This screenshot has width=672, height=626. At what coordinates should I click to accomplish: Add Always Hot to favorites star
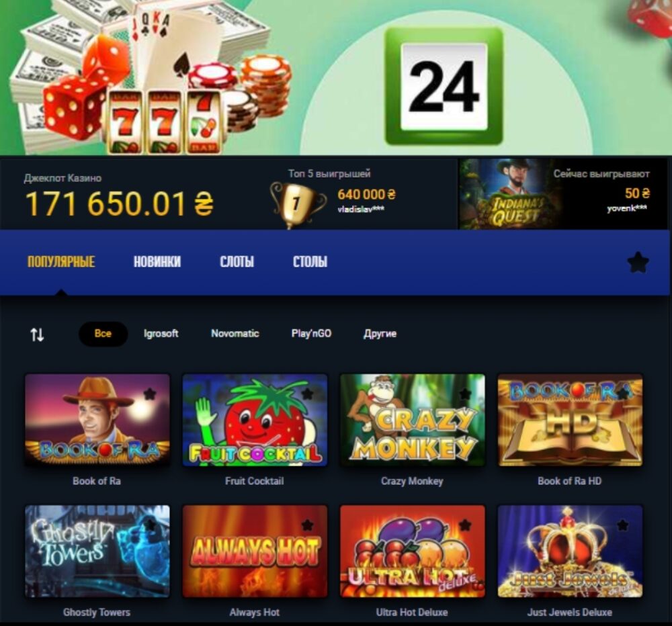click(307, 525)
